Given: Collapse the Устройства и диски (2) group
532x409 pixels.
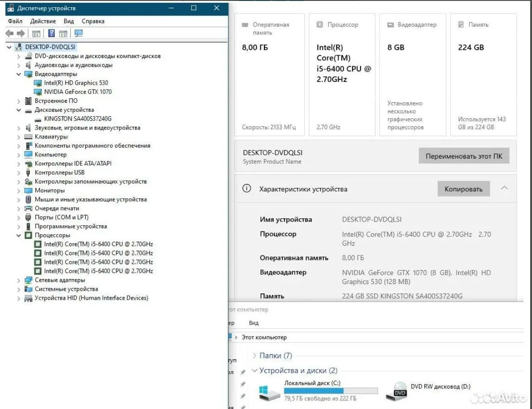Looking at the screenshot, I should (254, 371).
